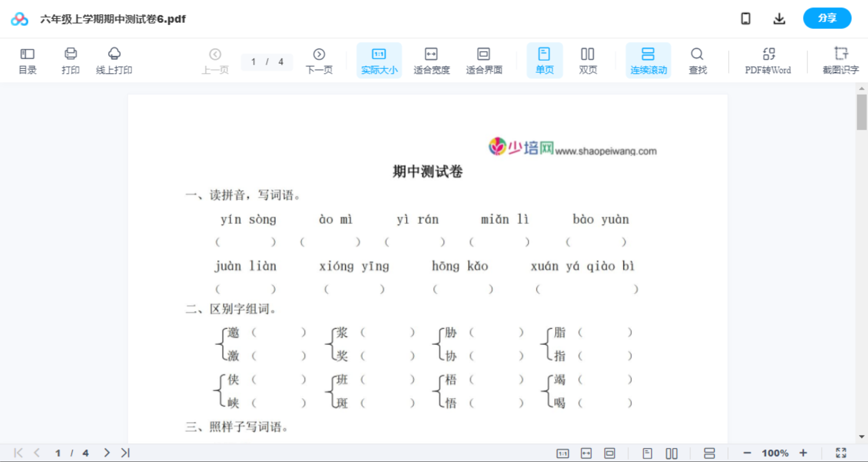The height and width of the screenshot is (462, 868).
Task: Select 适合宽度 fit-to-width view
Action: (x=431, y=60)
